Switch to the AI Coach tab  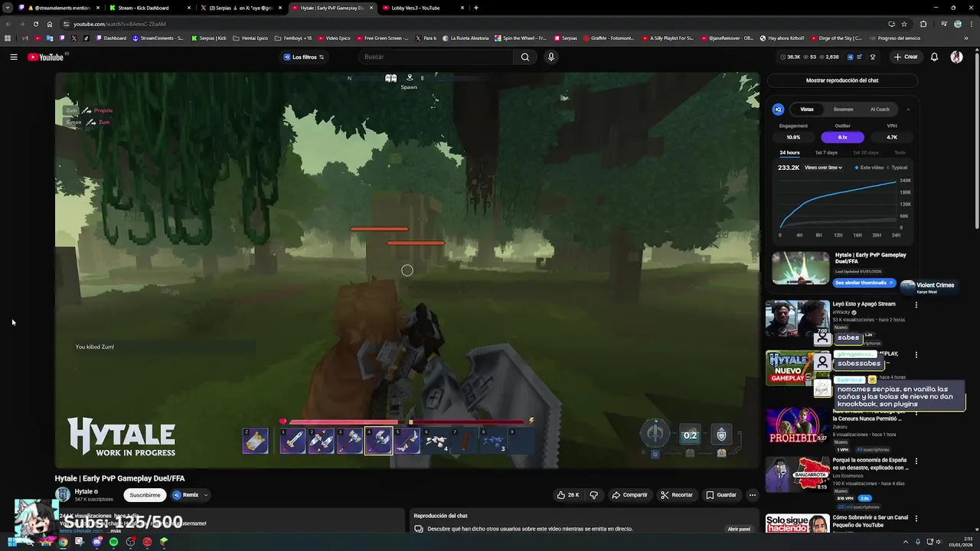click(880, 109)
